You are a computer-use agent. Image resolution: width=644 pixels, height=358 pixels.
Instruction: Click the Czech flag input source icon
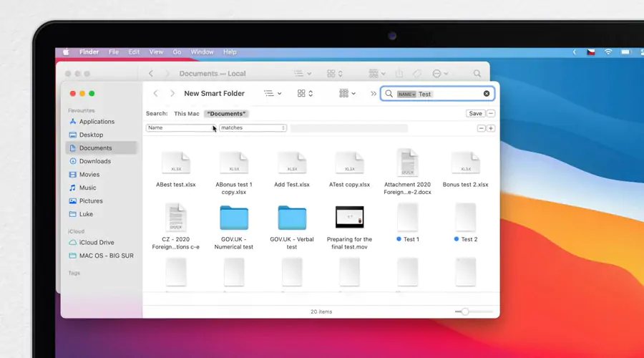(591, 52)
